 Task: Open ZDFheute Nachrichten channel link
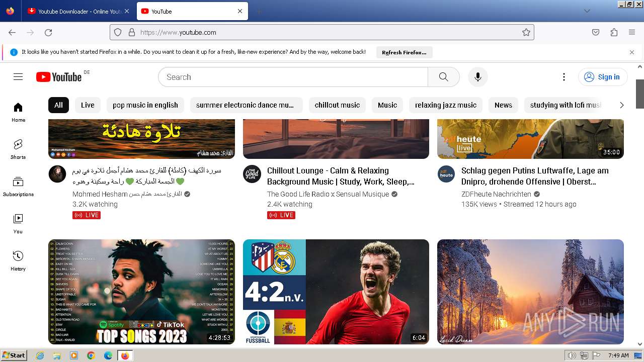[x=496, y=194]
